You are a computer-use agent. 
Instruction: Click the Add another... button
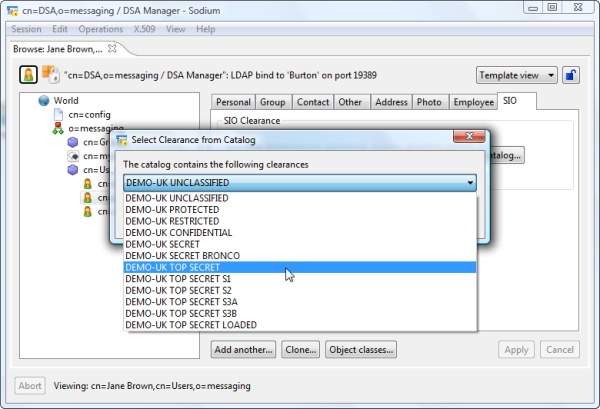tap(243, 350)
